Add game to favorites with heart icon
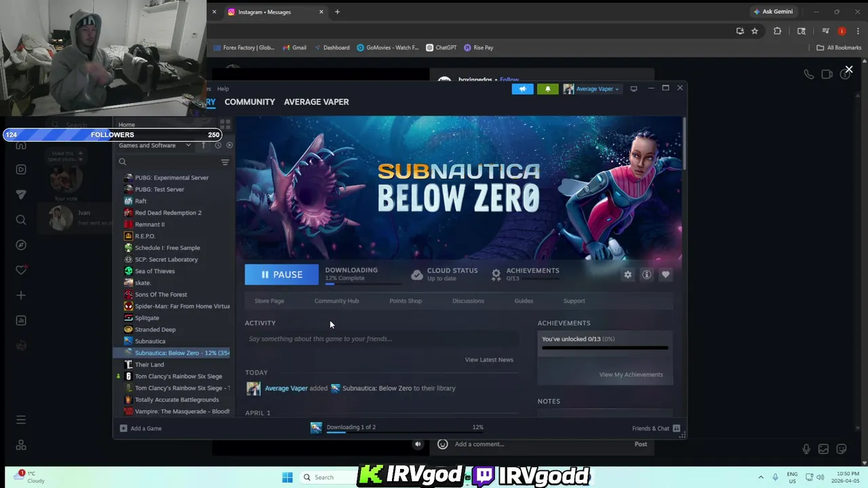Image resolution: width=868 pixels, height=488 pixels. pos(665,274)
